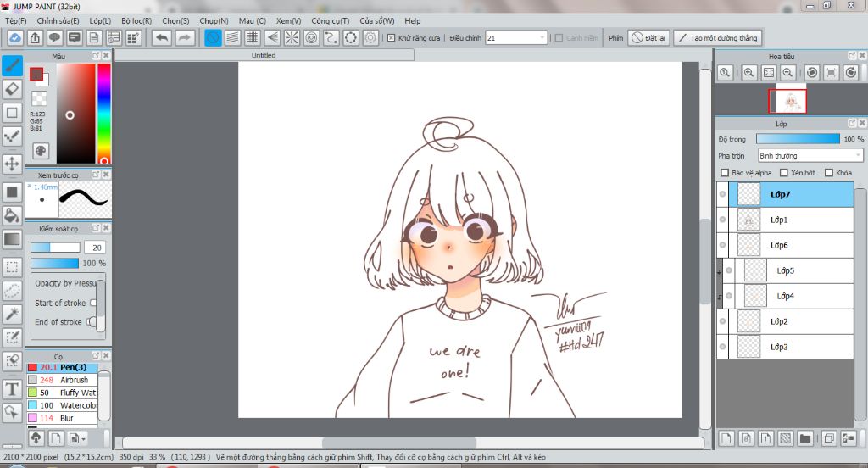
Task: Open the Tệp(F) menu
Action: [x=15, y=20]
